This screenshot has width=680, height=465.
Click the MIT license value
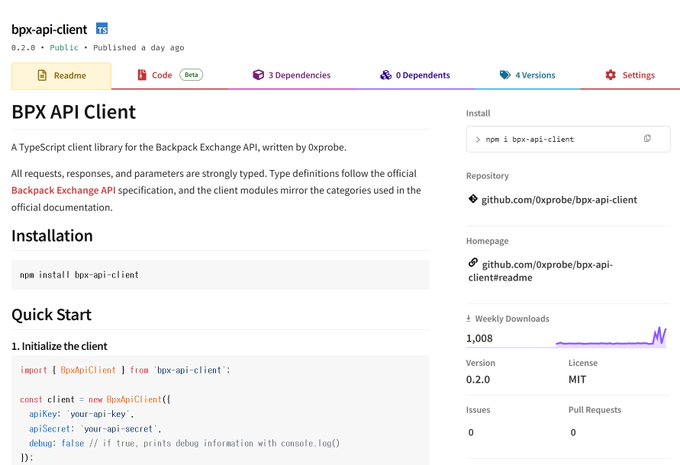pyautogui.click(x=577, y=380)
